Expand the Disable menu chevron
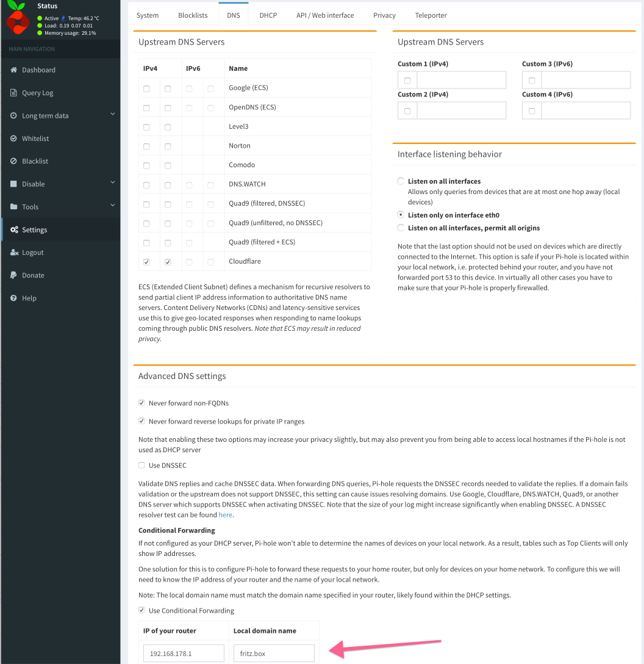This screenshot has width=644, height=664. 112,183
